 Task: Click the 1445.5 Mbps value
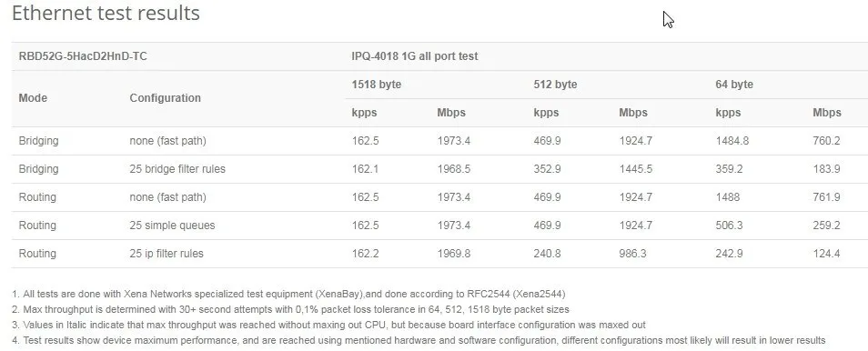coord(635,169)
